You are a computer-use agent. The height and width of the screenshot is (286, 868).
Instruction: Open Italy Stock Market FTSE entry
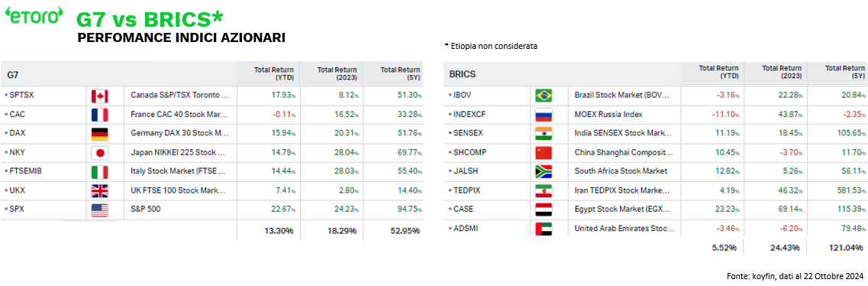pos(179,172)
